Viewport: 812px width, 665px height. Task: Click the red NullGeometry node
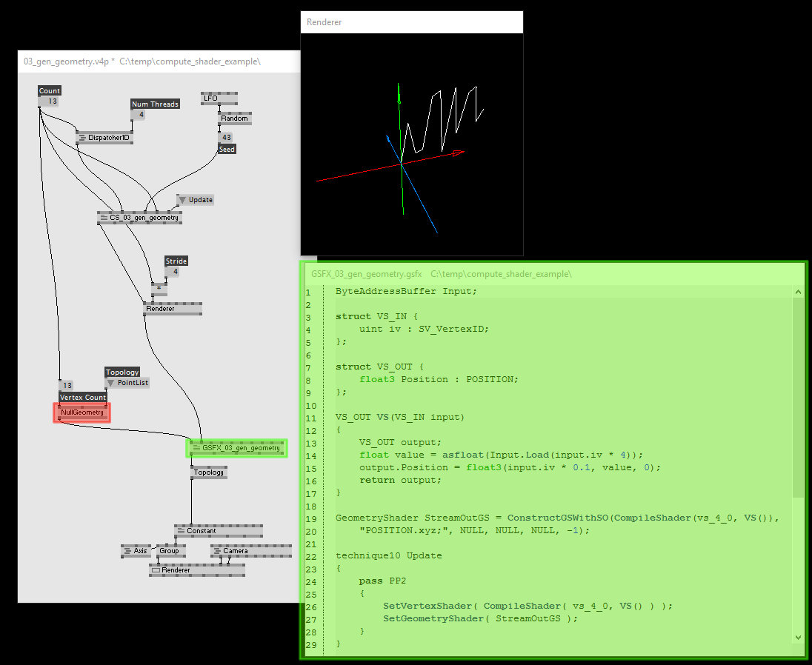point(81,412)
